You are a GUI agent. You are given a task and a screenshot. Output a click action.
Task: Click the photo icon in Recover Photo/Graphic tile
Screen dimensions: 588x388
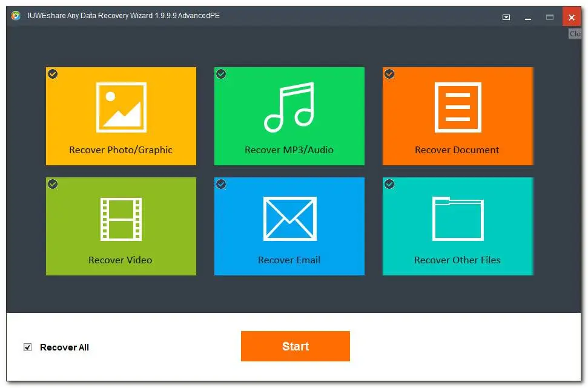tap(121, 107)
